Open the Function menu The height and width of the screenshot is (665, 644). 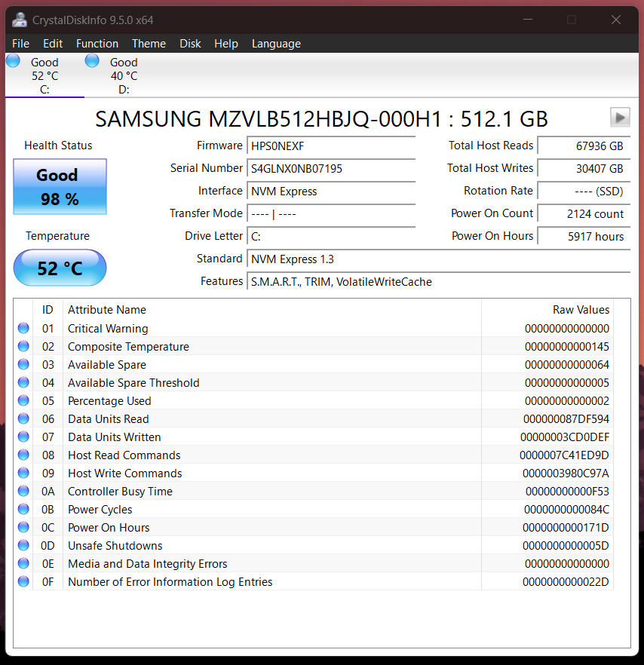click(97, 44)
